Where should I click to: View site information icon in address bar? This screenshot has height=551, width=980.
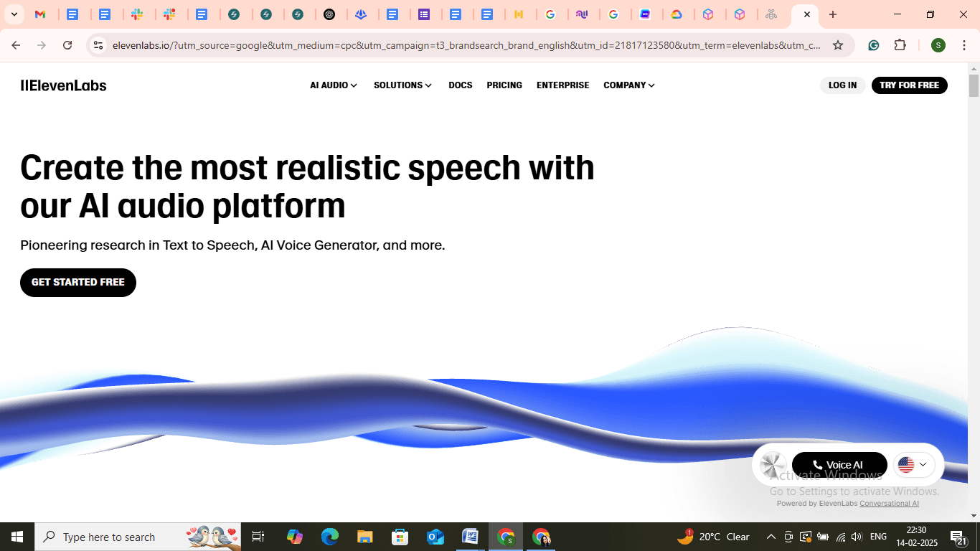click(98, 45)
